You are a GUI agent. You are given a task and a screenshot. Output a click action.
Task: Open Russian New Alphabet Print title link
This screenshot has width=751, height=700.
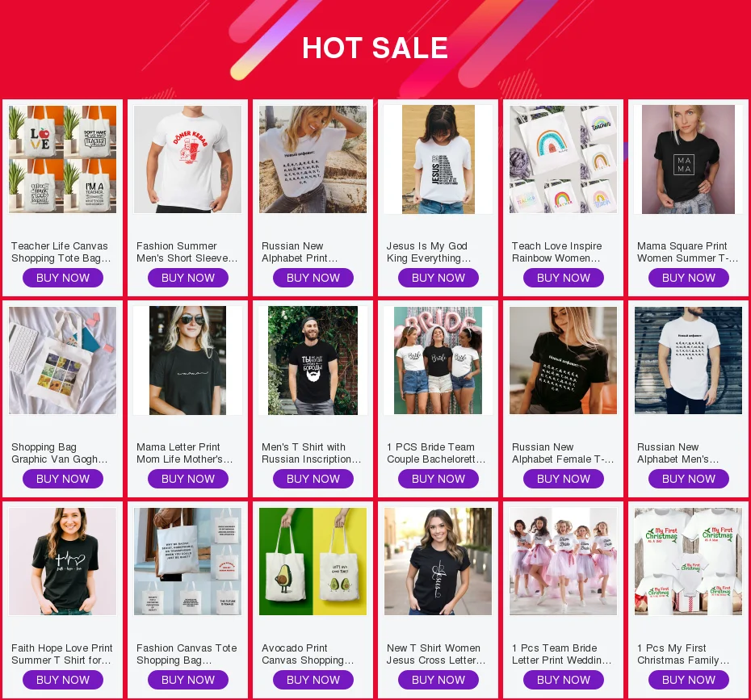(x=300, y=252)
